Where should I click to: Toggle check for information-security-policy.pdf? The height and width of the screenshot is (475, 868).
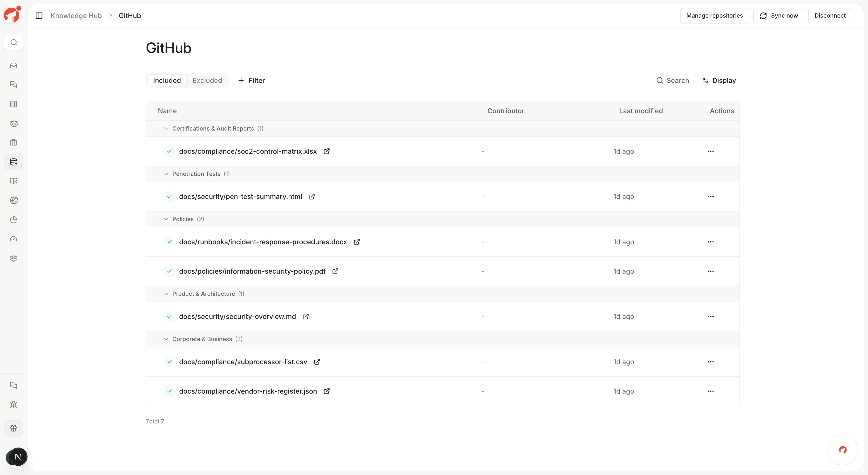pyautogui.click(x=170, y=271)
